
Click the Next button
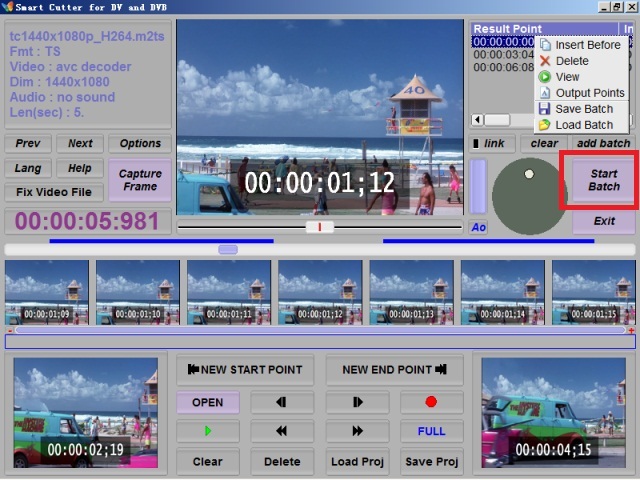click(x=80, y=143)
